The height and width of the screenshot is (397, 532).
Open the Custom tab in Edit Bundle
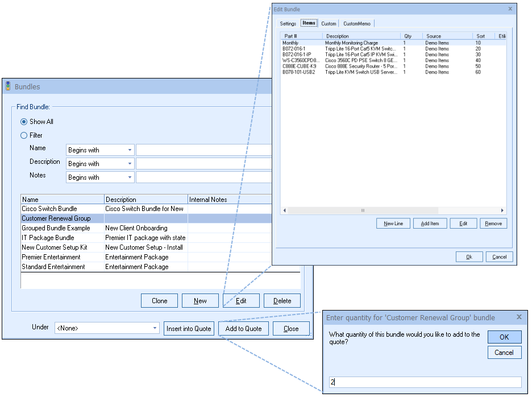click(329, 23)
